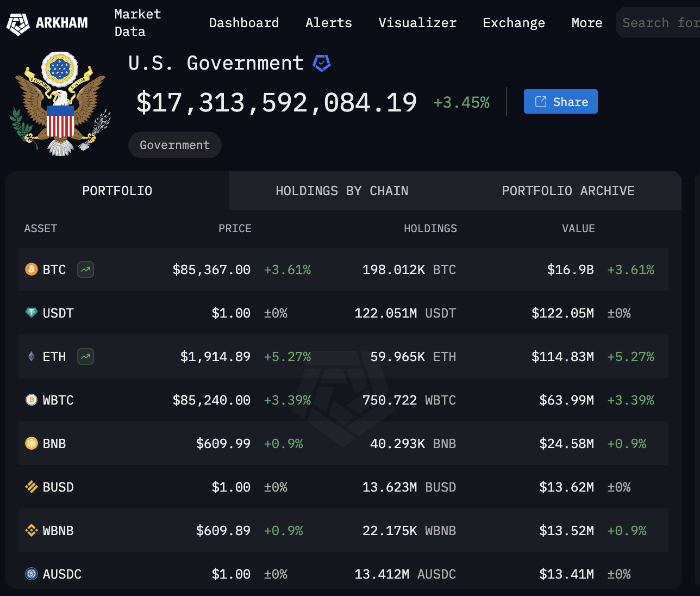Click the verified badge beside U.S. Government

[322, 64]
